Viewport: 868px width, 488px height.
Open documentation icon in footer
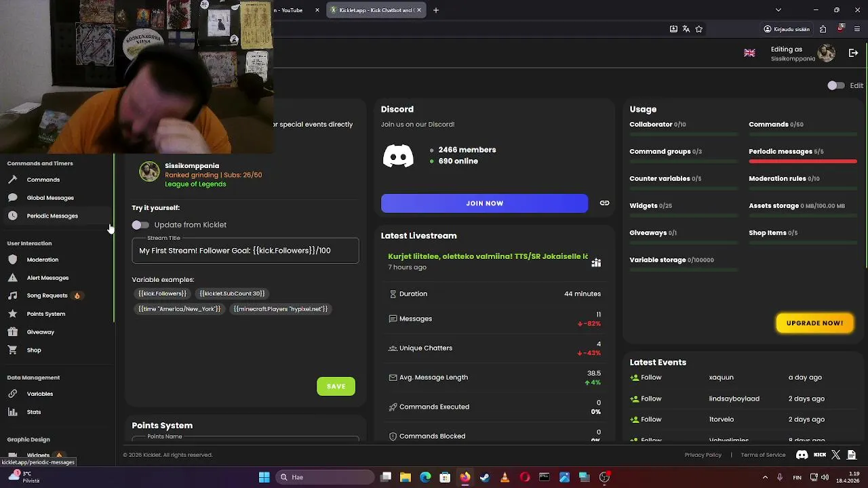tap(852, 455)
